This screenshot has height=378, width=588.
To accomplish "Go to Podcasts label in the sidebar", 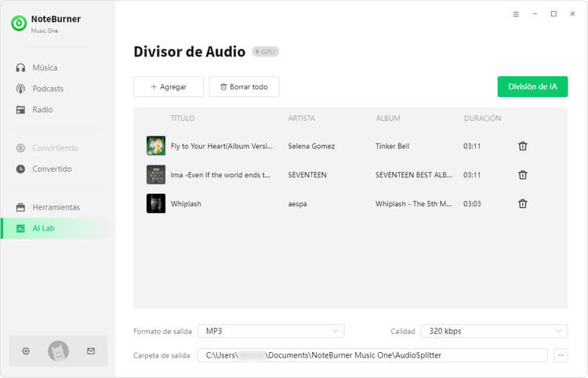I will (x=48, y=89).
